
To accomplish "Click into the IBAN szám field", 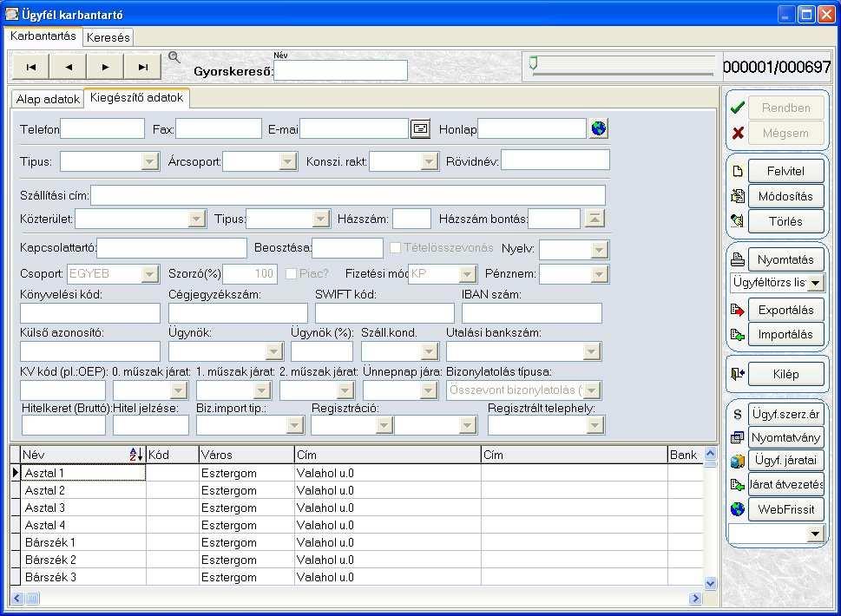I will tap(531, 313).
